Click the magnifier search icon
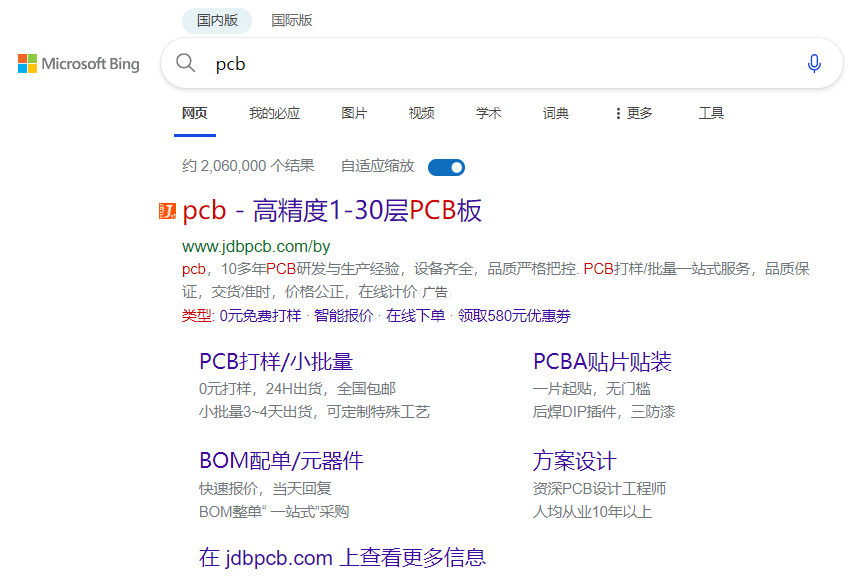The height and width of the screenshot is (582, 863). tap(185, 63)
